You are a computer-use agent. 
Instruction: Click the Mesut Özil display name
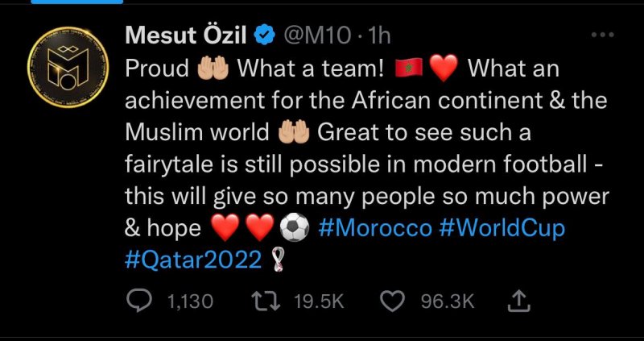(x=186, y=35)
